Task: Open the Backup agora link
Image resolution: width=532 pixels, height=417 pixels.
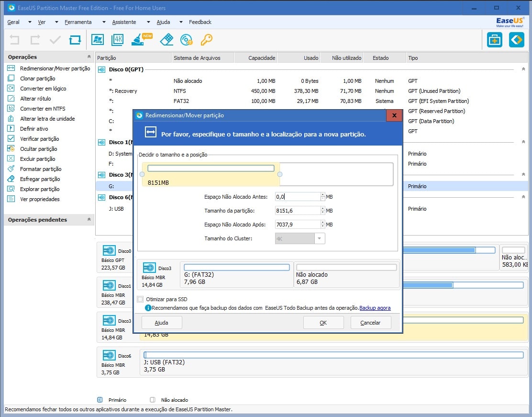Action: (x=375, y=308)
